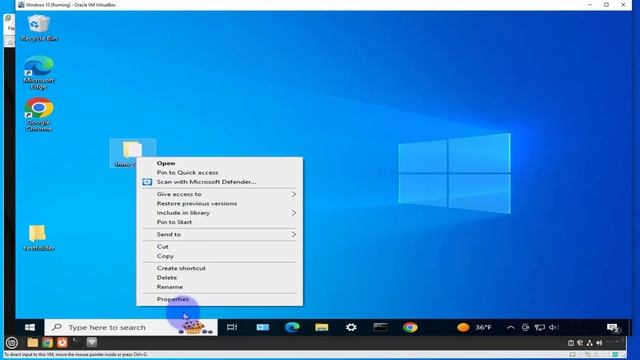Choose Restore previous versions

[x=197, y=203]
